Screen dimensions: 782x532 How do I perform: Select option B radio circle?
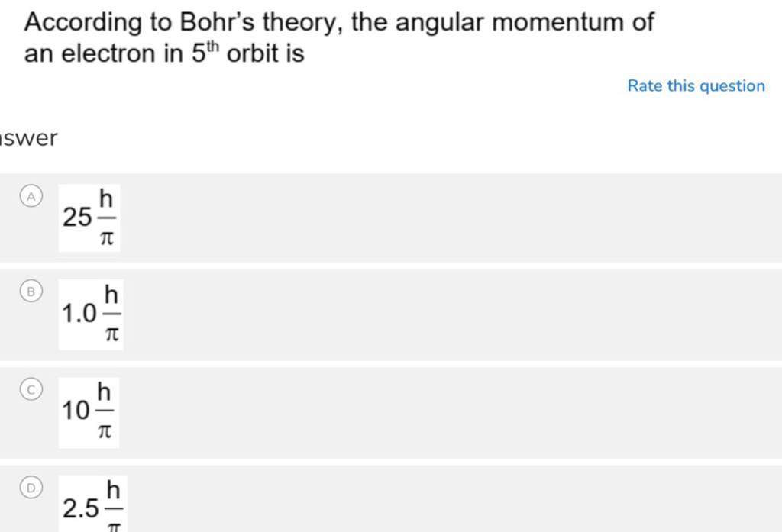coord(31,292)
